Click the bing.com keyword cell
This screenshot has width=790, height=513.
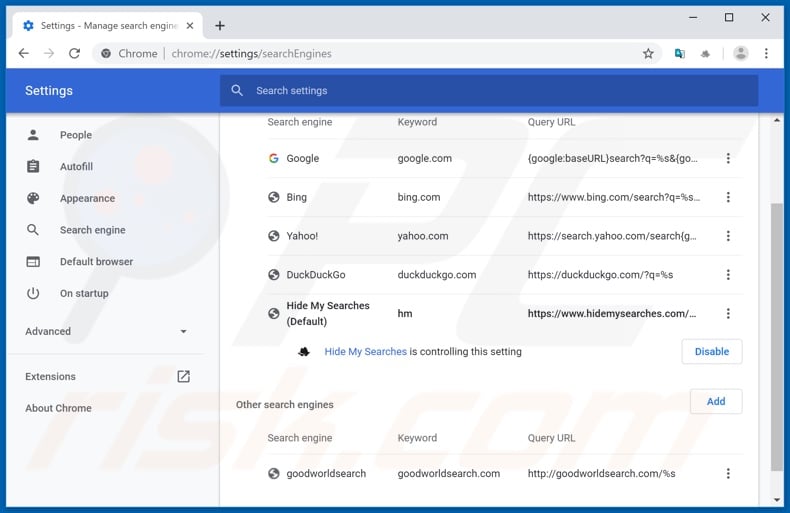(x=419, y=197)
